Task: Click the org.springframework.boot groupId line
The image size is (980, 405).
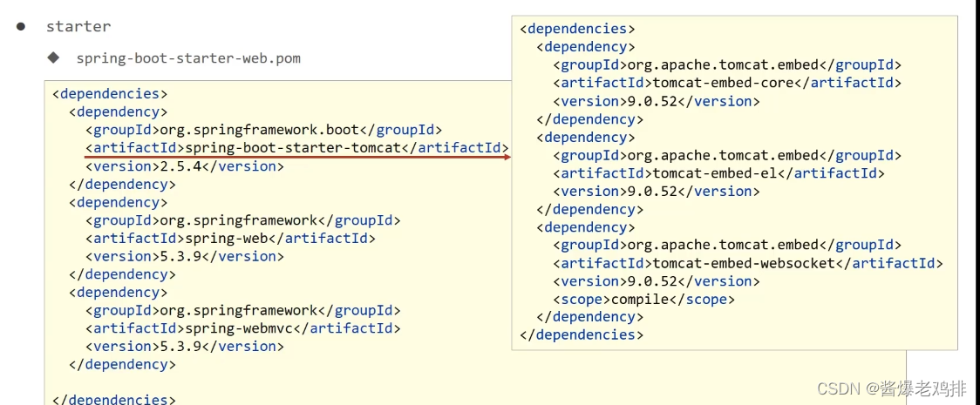Action: tap(264, 131)
